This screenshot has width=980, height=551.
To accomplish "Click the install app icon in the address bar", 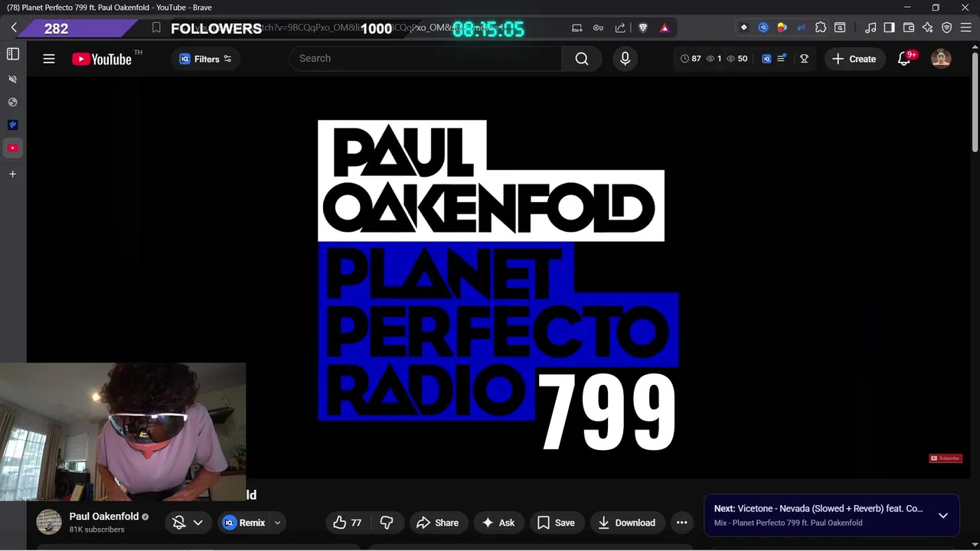I will [577, 28].
